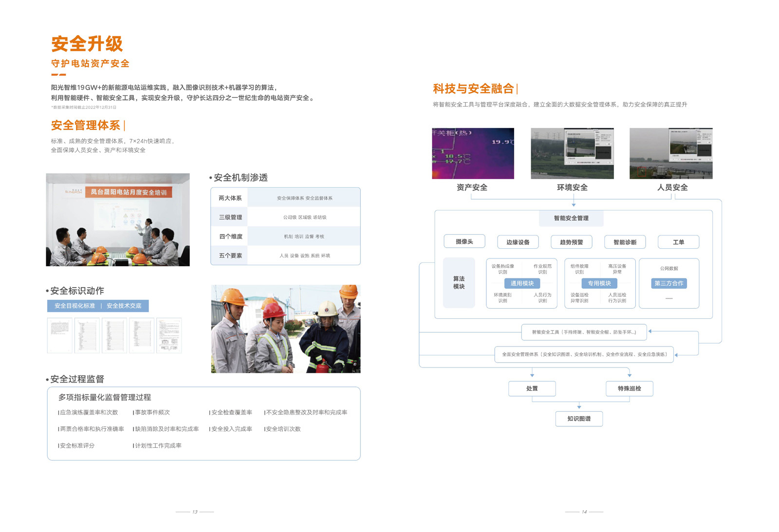Click the 守护电站资产安全 subtitle
The height and width of the screenshot is (532, 779).
90,63
